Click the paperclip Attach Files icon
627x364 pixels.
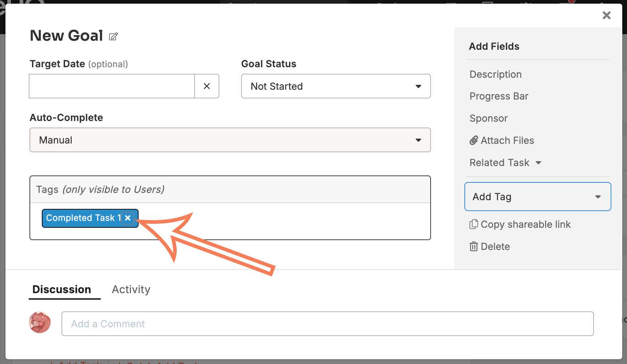click(x=474, y=140)
